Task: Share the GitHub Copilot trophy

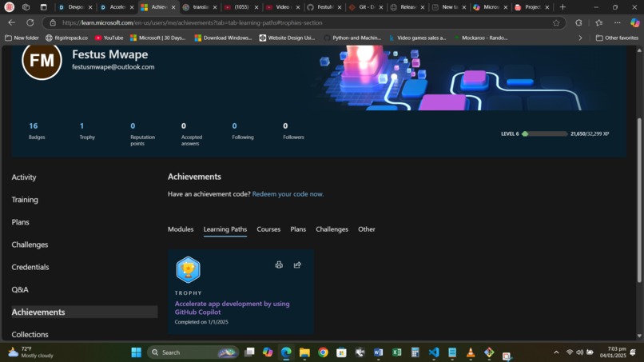Action: tap(297, 265)
